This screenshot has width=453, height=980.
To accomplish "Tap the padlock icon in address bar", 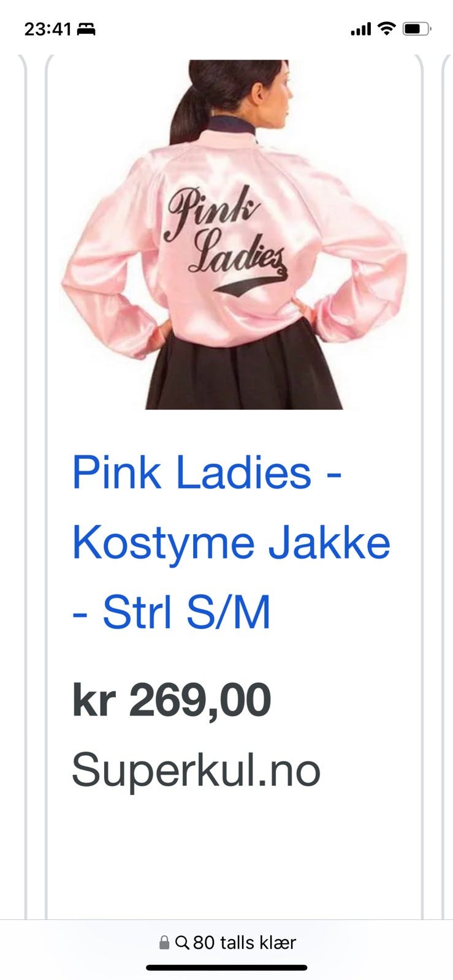I will tap(164, 942).
